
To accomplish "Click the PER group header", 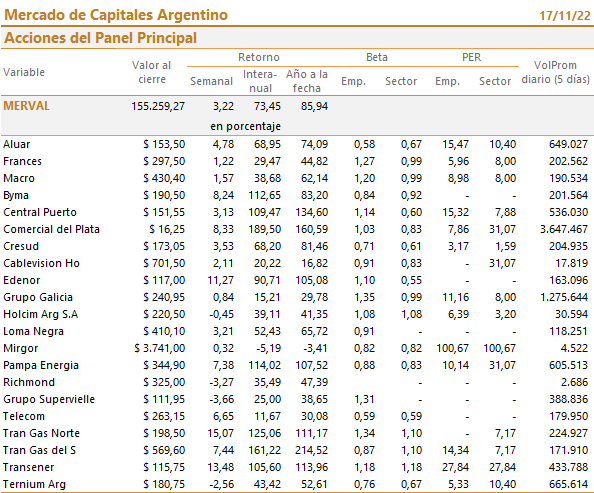I will tap(471, 57).
